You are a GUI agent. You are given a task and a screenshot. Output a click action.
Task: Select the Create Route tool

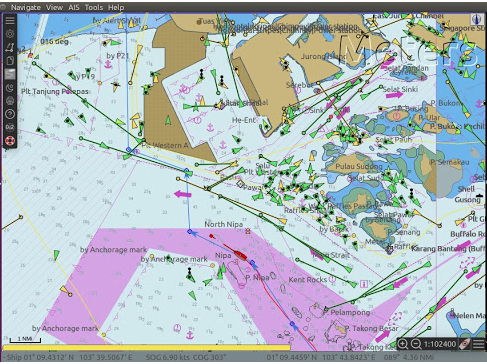(10, 47)
